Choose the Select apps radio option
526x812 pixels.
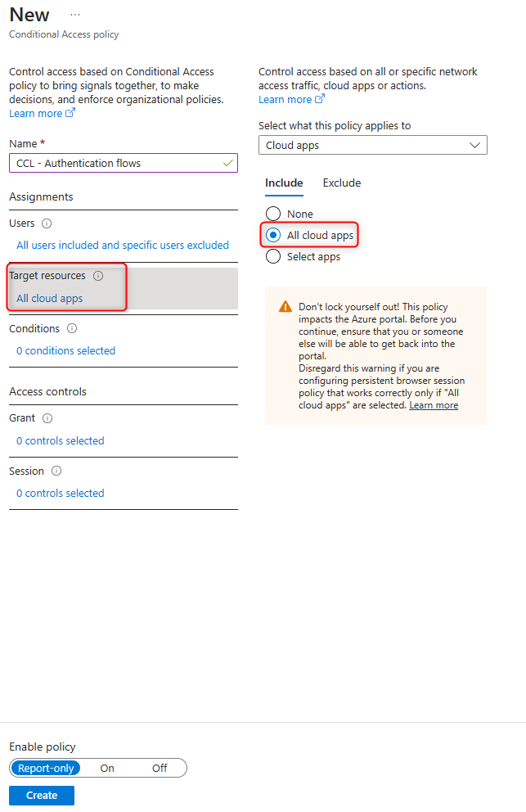coord(272,256)
